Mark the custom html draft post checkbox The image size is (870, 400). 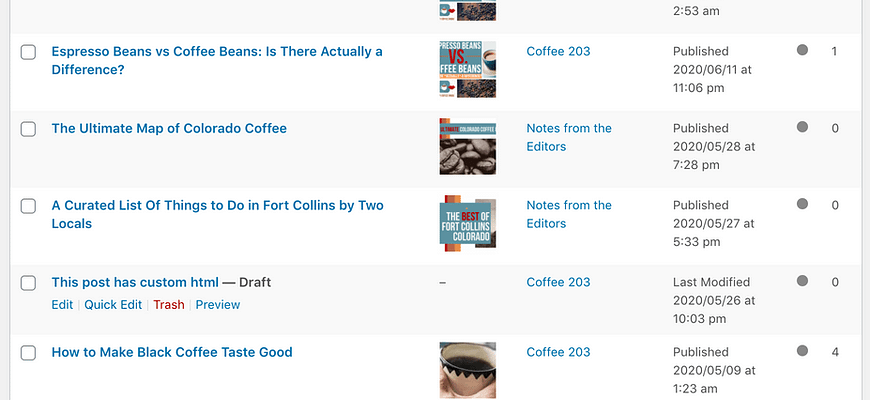(28, 283)
